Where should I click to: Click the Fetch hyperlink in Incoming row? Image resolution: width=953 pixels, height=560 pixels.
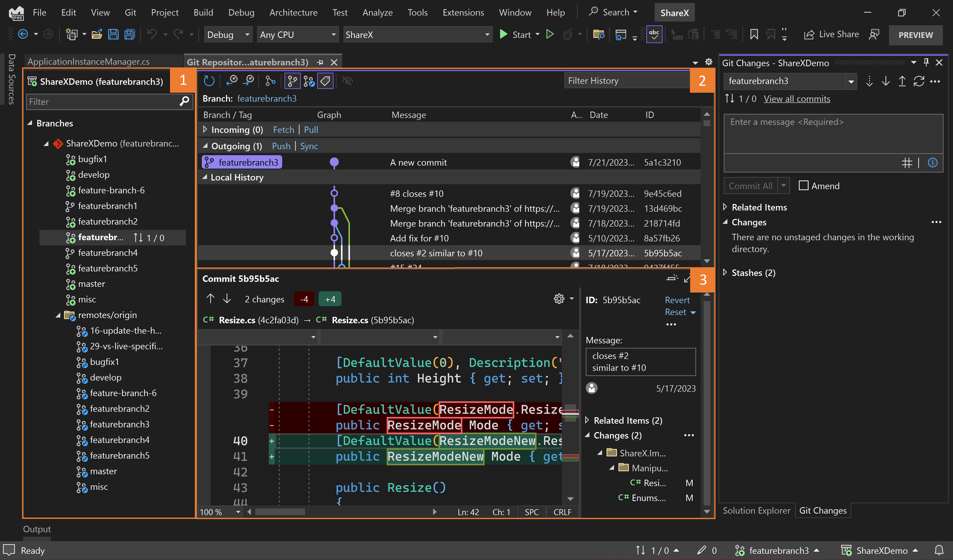coord(283,129)
